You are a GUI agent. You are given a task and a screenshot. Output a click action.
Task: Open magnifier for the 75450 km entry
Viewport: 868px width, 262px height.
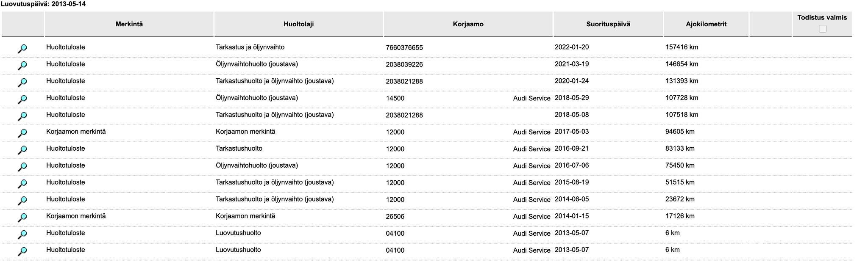point(22,167)
